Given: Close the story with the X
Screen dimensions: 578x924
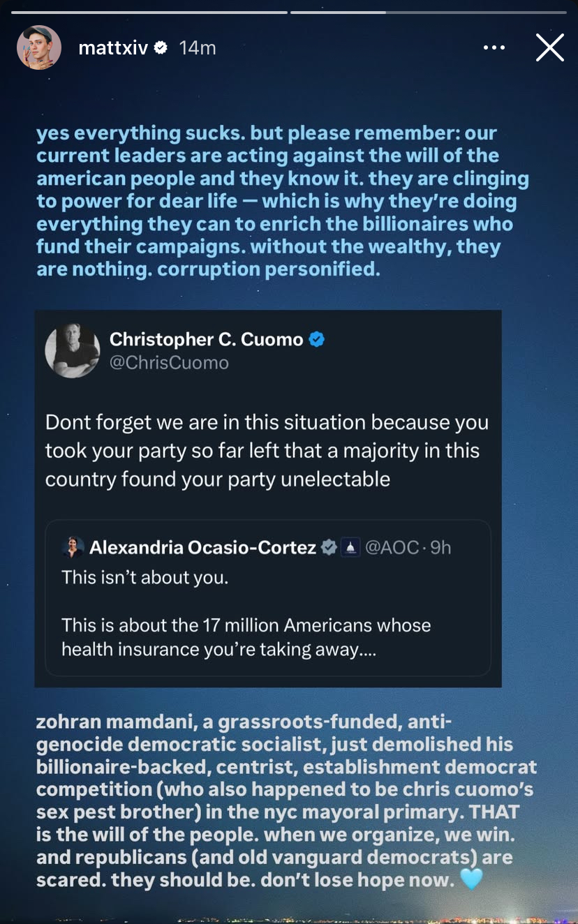Looking at the screenshot, I should pyautogui.click(x=549, y=47).
